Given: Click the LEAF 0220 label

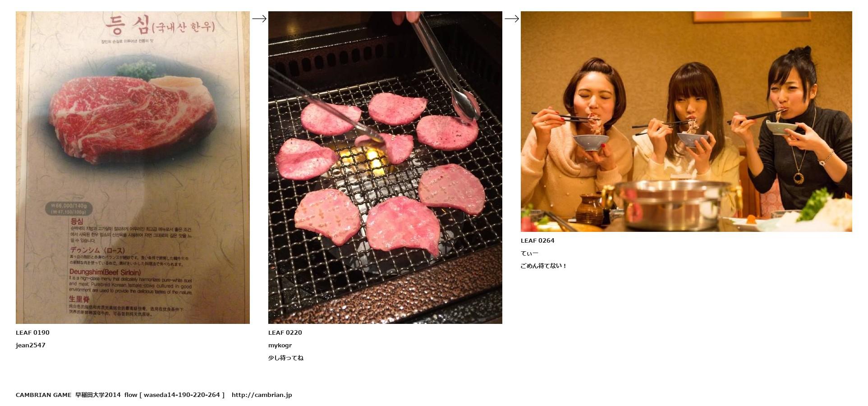Looking at the screenshot, I should (x=285, y=332).
